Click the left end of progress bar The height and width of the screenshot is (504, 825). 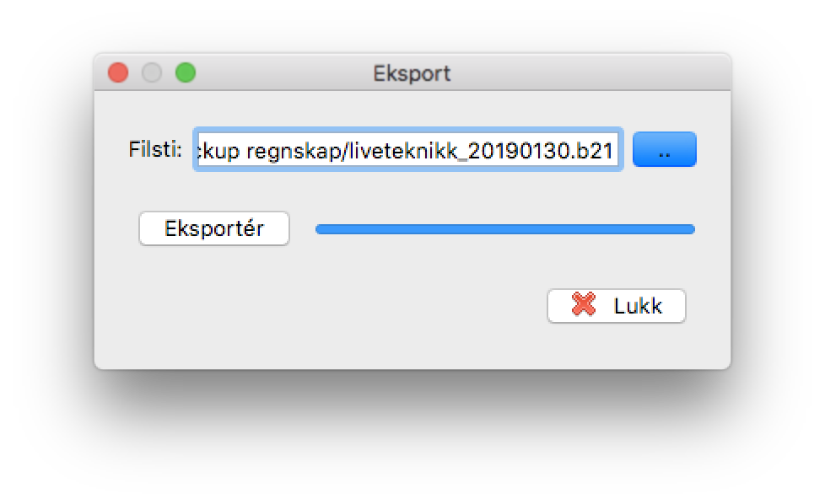coord(321,229)
